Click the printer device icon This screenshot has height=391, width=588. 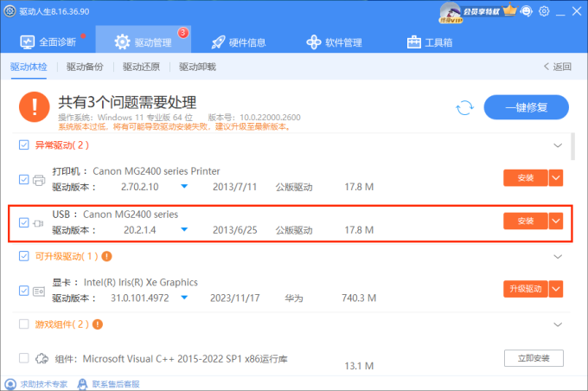click(x=39, y=180)
